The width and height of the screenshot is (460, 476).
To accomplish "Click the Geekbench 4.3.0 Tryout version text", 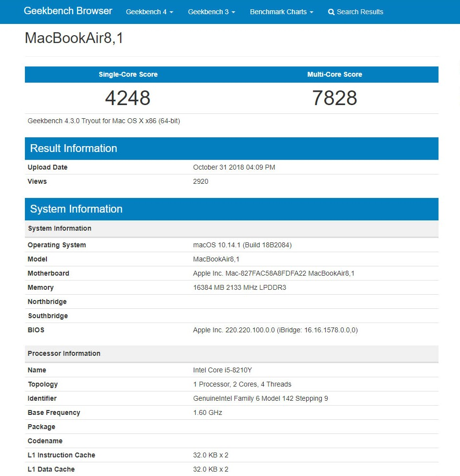I will 104,121.
